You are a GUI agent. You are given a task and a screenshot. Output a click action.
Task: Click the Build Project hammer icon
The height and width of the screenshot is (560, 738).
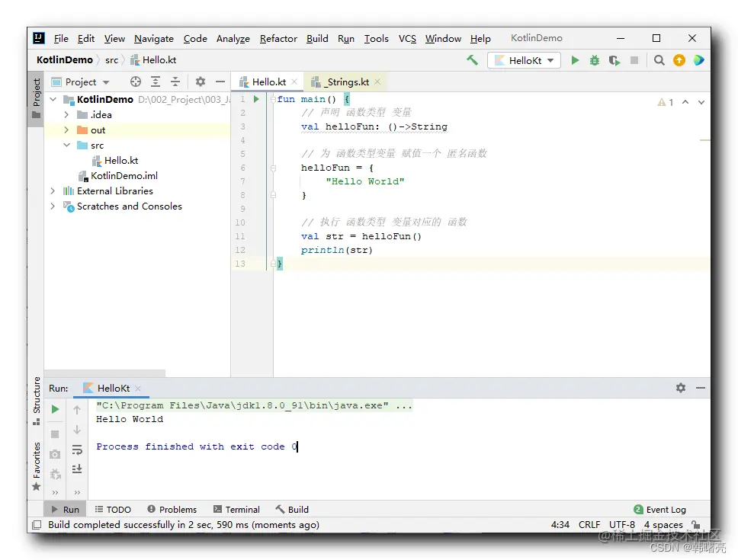472,60
